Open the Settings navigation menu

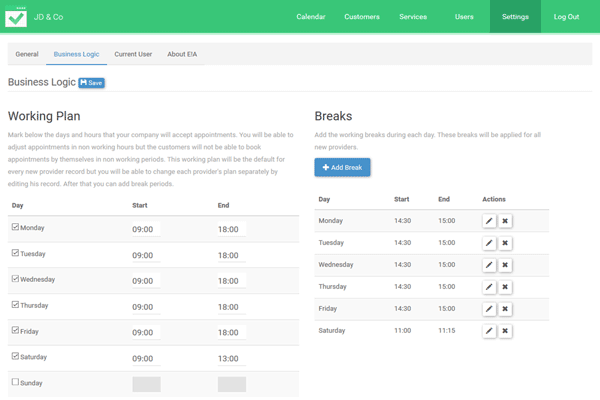pyautogui.click(x=515, y=17)
